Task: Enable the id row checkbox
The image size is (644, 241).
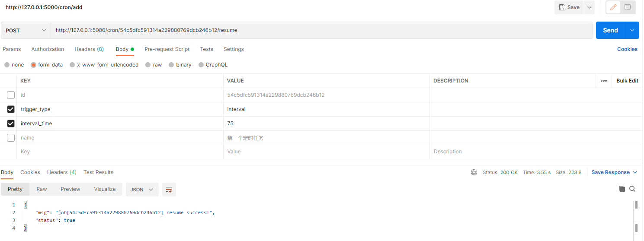Action: [x=11, y=95]
